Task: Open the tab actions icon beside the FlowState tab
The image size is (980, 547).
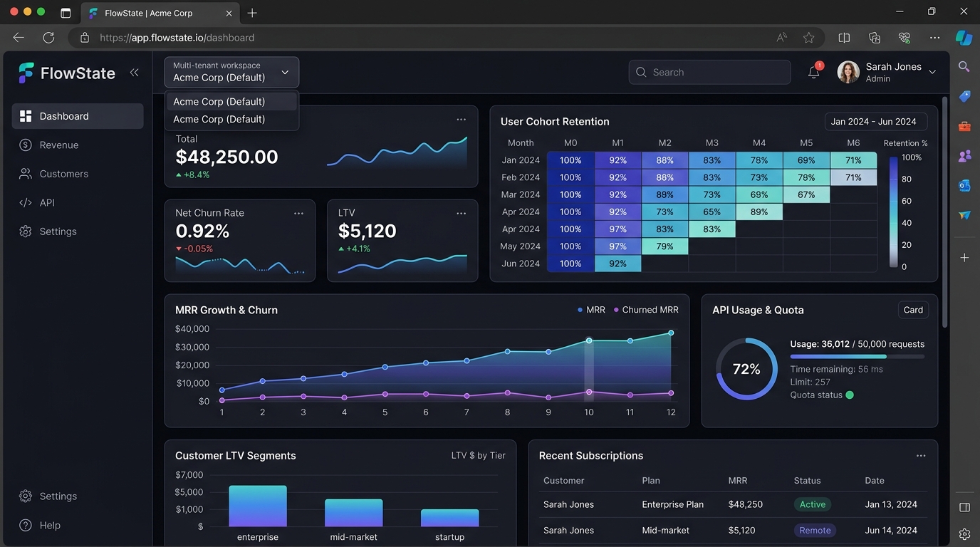Action: click(x=66, y=13)
